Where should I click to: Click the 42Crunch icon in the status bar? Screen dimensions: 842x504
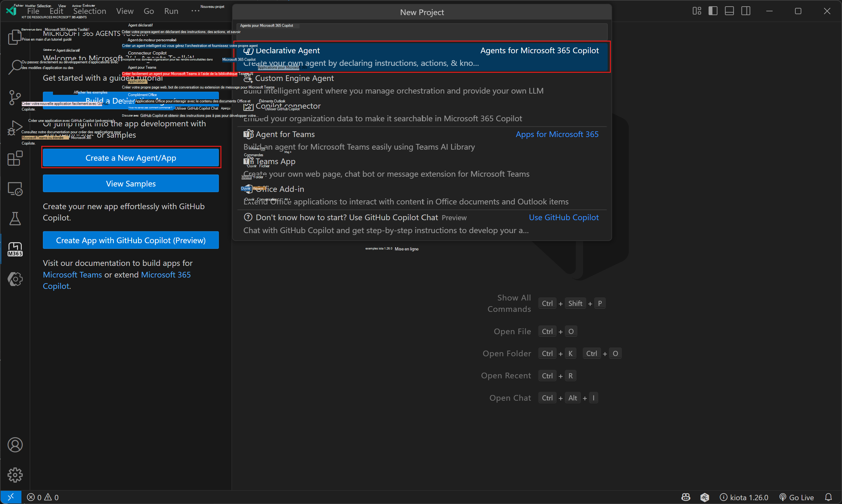tap(705, 497)
